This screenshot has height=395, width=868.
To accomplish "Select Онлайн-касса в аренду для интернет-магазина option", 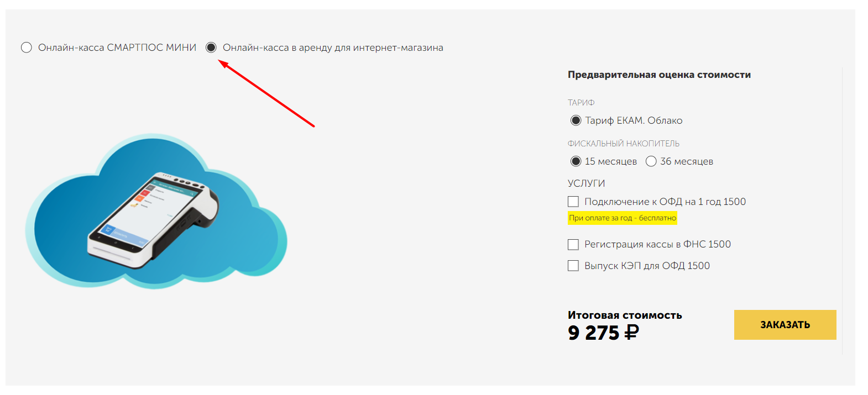I will [211, 48].
